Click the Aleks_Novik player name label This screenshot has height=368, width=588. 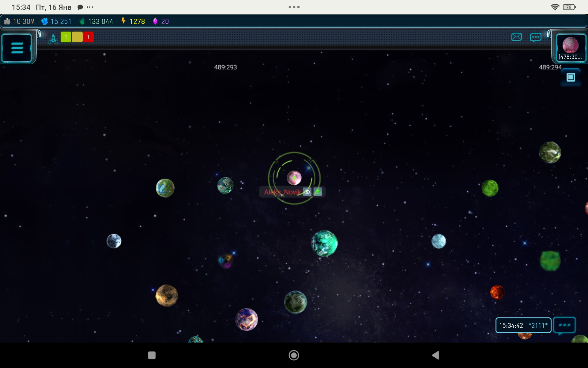point(282,192)
